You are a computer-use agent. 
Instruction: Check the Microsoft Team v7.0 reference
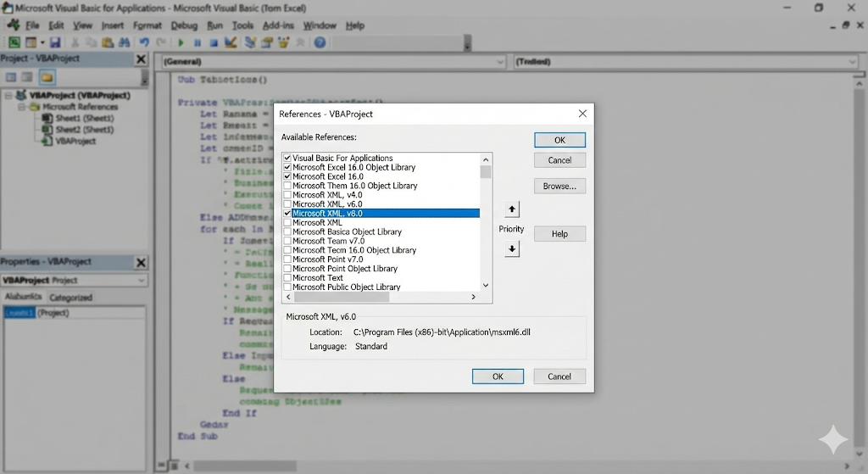pyautogui.click(x=287, y=241)
